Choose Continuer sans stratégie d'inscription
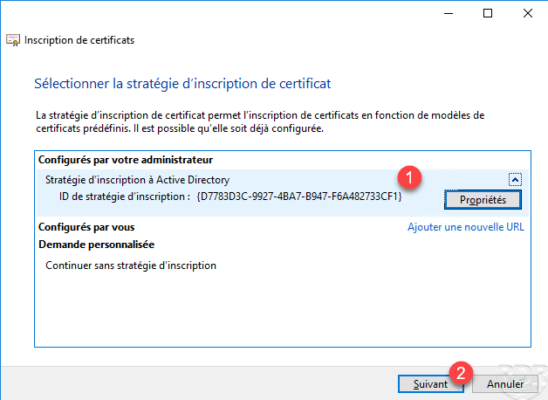This screenshot has width=548, height=400. click(x=131, y=266)
